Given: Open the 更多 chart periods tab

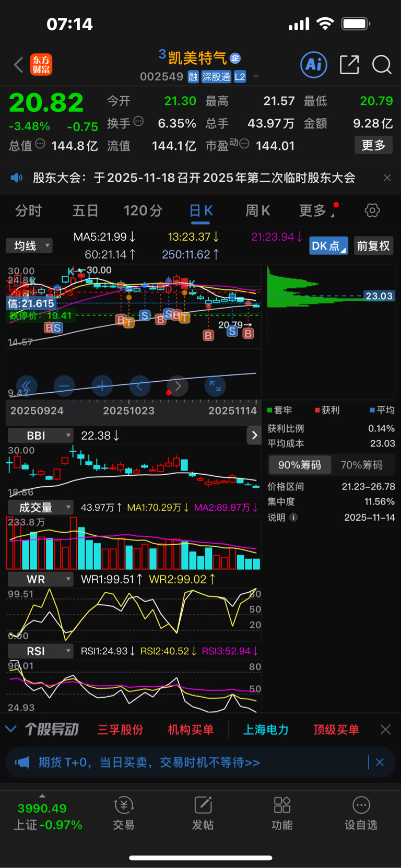Looking at the screenshot, I should [x=317, y=210].
